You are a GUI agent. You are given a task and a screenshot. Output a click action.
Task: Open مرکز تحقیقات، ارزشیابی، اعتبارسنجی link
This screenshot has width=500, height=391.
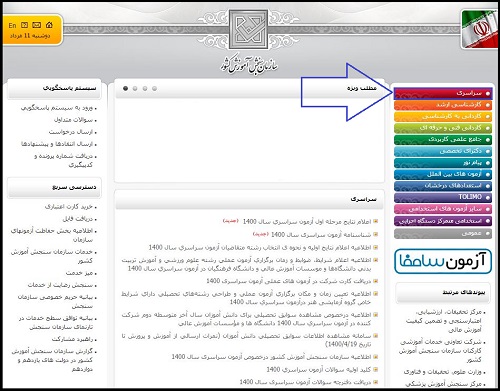pos(443,321)
